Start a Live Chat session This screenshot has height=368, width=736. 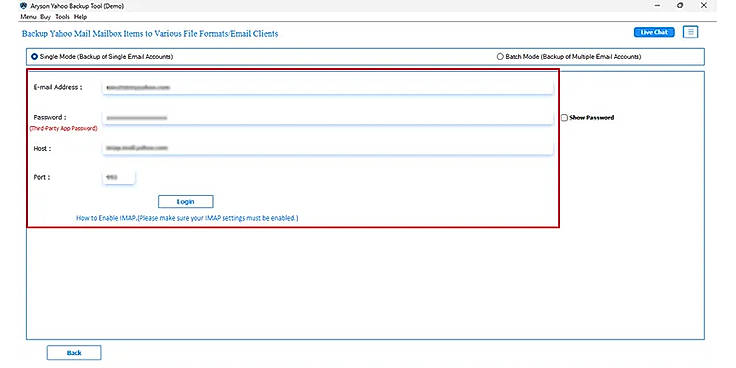click(654, 32)
